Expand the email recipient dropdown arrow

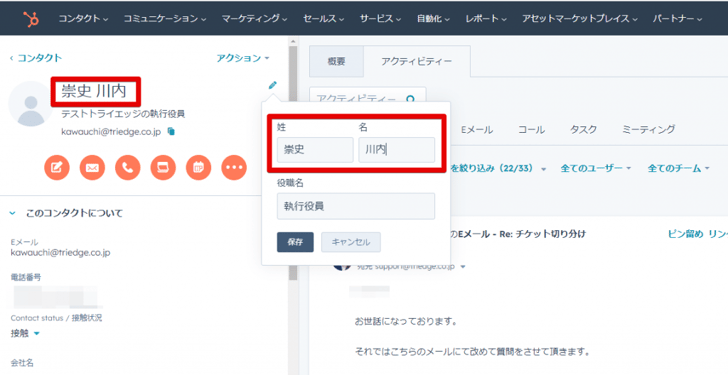point(462,267)
